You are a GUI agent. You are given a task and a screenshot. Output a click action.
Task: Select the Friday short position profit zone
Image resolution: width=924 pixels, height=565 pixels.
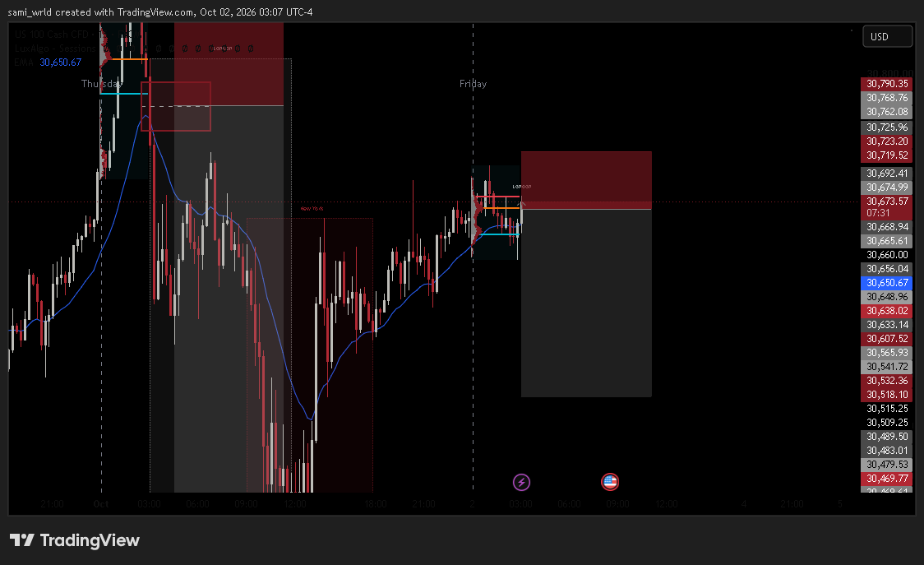[586, 303]
